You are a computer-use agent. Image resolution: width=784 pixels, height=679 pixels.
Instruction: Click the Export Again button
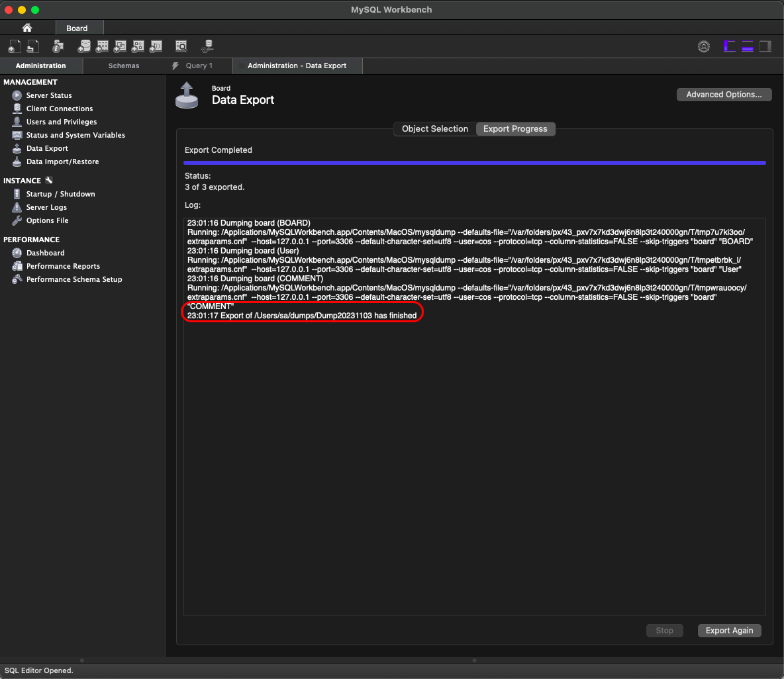(729, 631)
